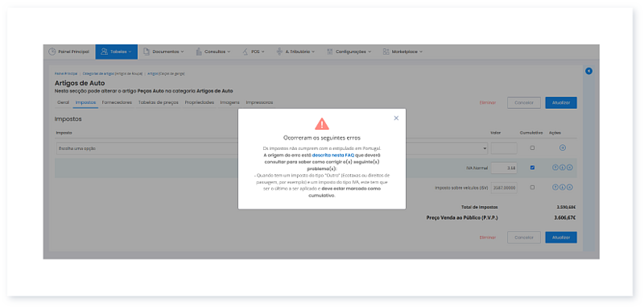Click the Categorias de artigos breadcrumb link
Image resolution: width=644 pixels, height=307 pixels.
pos(98,73)
